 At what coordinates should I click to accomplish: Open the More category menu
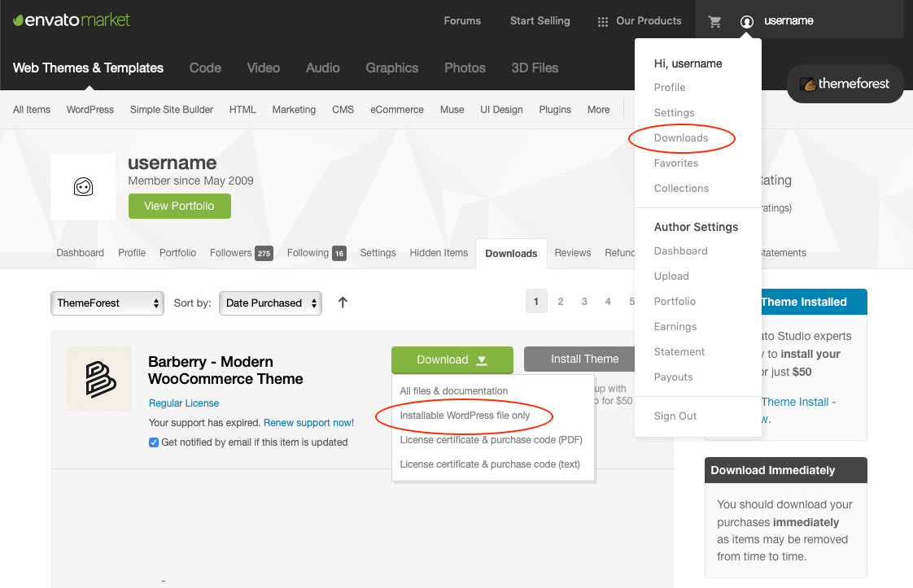click(x=598, y=110)
